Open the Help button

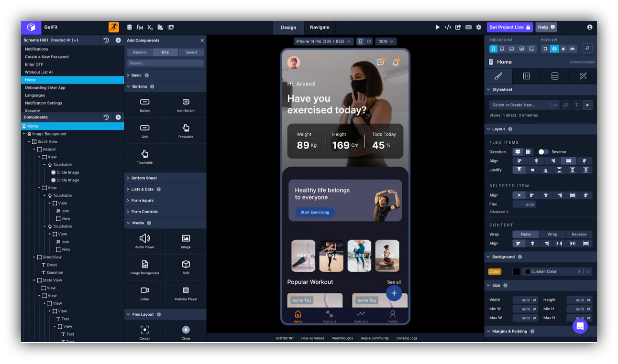pos(546,27)
